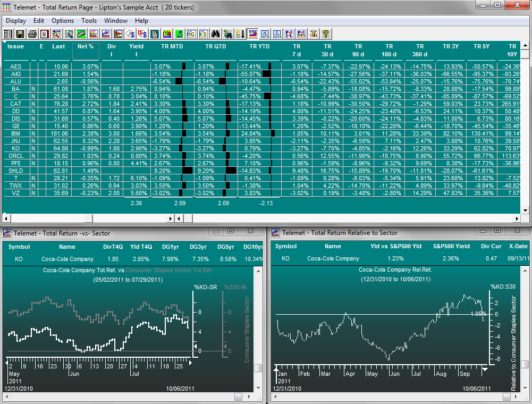Select the KS toolbar icon
Image resolution: width=532 pixels, height=404 pixels.
click(204, 33)
